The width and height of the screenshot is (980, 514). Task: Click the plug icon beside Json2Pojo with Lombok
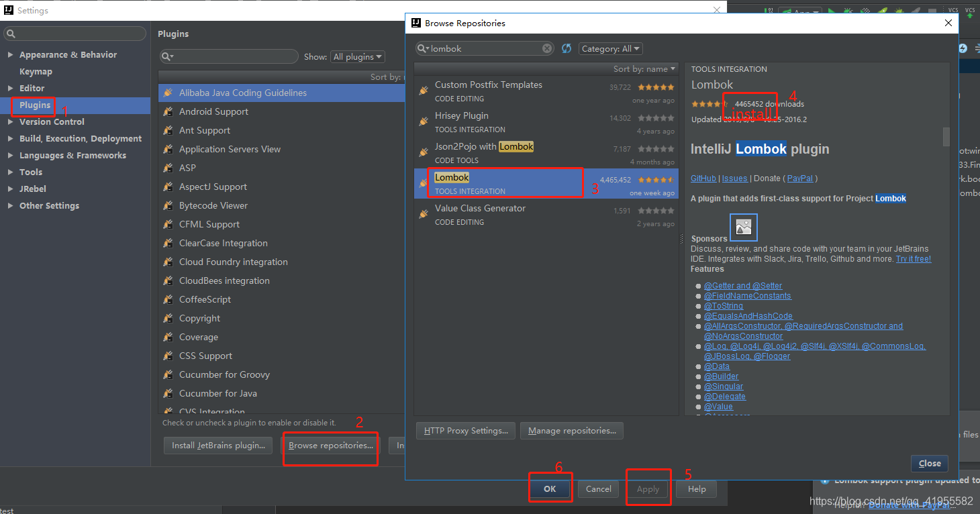(424, 152)
